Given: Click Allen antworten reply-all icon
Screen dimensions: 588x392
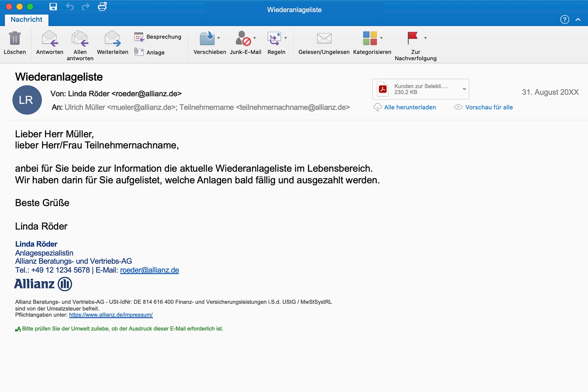Looking at the screenshot, I should [80, 39].
